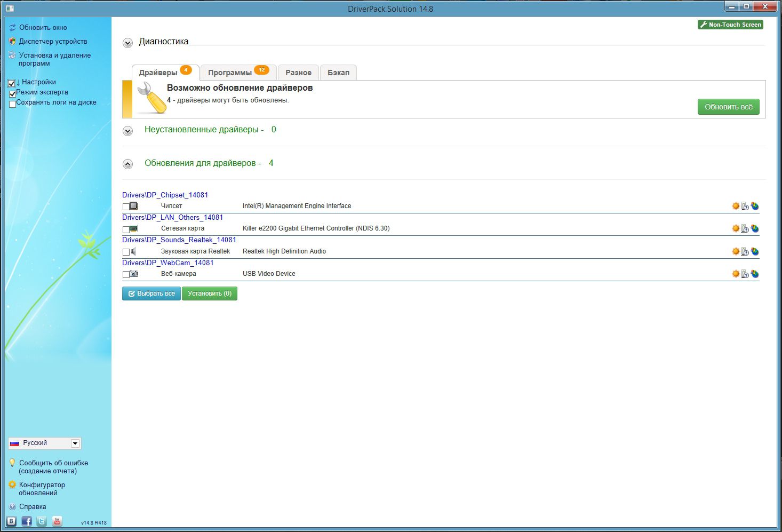Click the Возможно обновление драйверов heading
Screen dimensions: 782x532
(240, 88)
